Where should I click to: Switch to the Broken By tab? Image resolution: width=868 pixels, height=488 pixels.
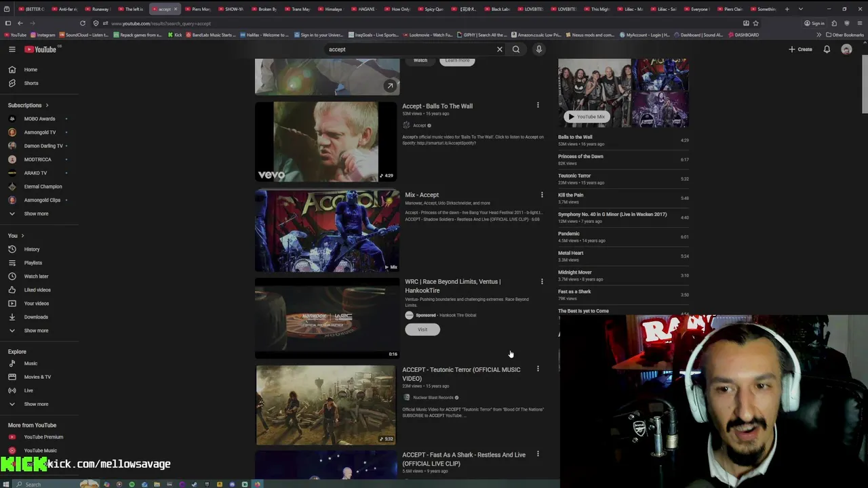pos(264,9)
